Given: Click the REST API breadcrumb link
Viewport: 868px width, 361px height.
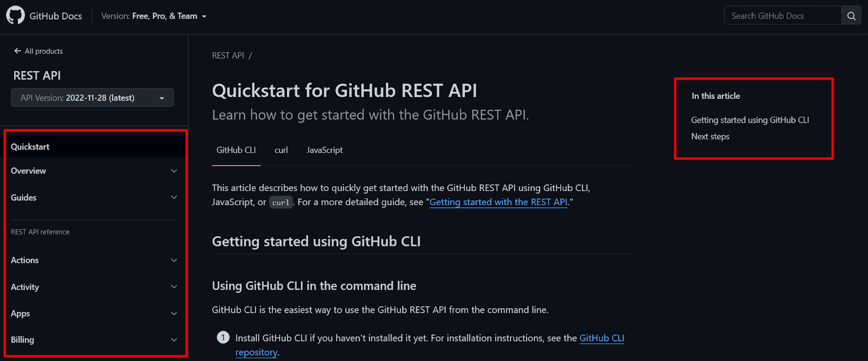Looking at the screenshot, I should pyautogui.click(x=228, y=55).
